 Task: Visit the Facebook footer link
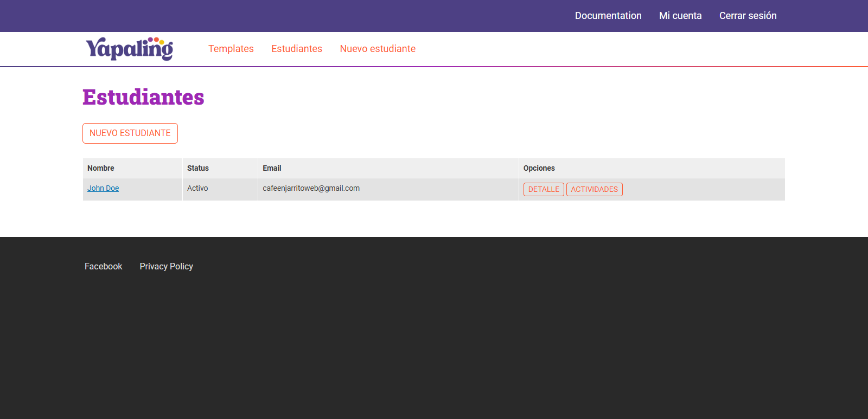[x=103, y=266]
